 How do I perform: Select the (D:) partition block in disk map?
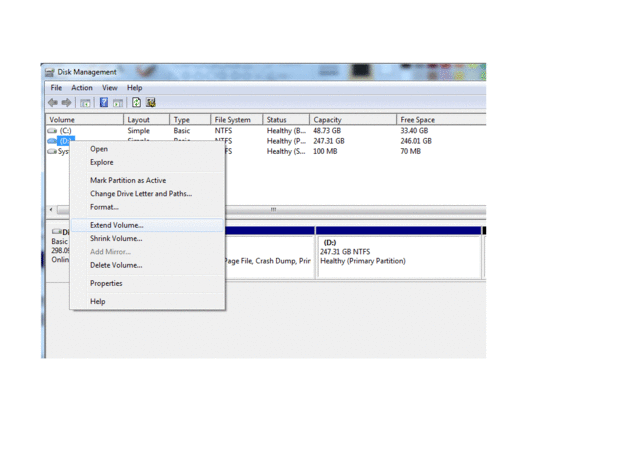pos(399,252)
